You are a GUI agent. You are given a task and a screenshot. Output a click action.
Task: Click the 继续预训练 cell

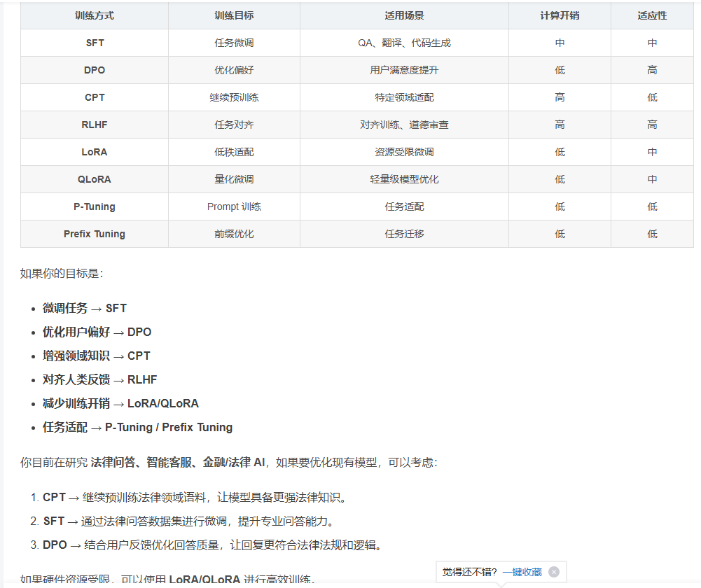[234, 97]
